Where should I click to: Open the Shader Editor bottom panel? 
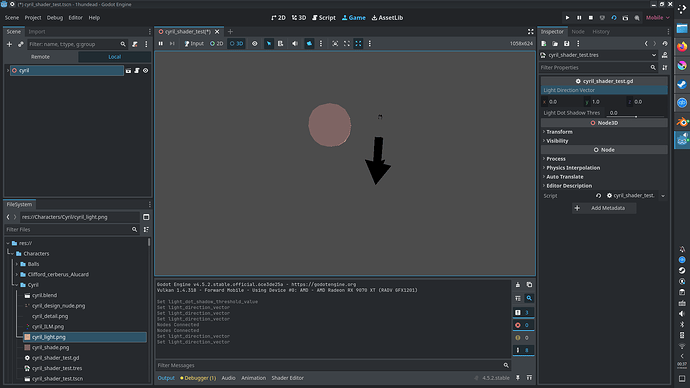click(287, 378)
